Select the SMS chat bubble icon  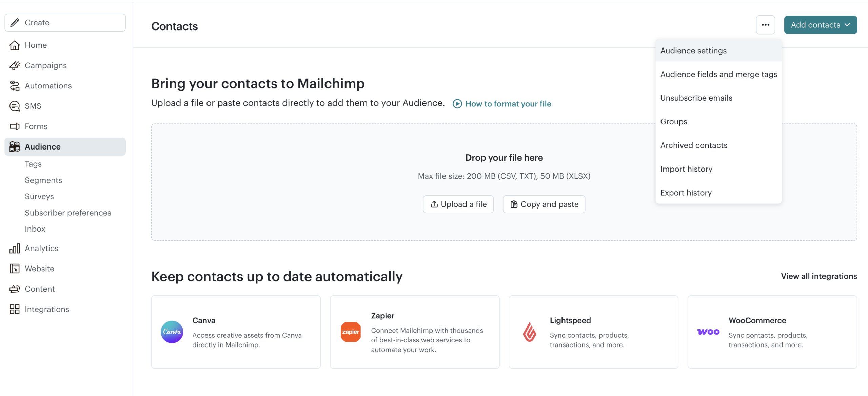pyautogui.click(x=15, y=106)
